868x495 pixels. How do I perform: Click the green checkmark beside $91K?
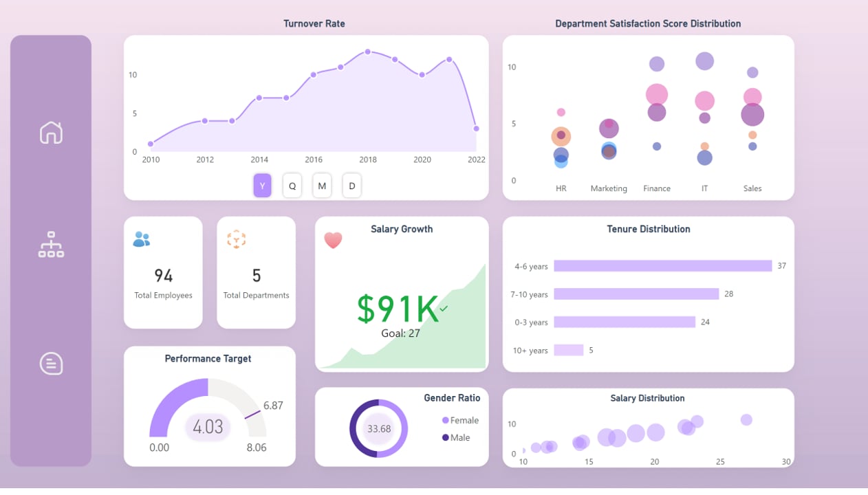pos(444,309)
